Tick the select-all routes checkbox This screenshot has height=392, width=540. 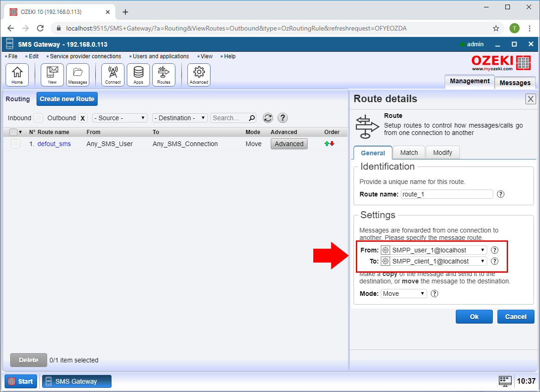point(13,132)
